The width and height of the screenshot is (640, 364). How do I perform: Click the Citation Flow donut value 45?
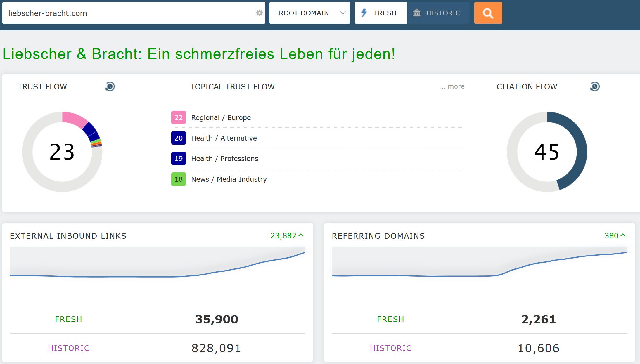click(x=546, y=152)
